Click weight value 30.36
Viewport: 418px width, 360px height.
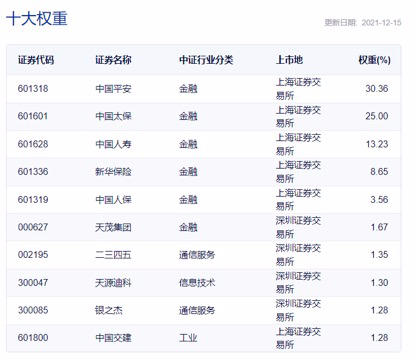pyautogui.click(x=377, y=89)
